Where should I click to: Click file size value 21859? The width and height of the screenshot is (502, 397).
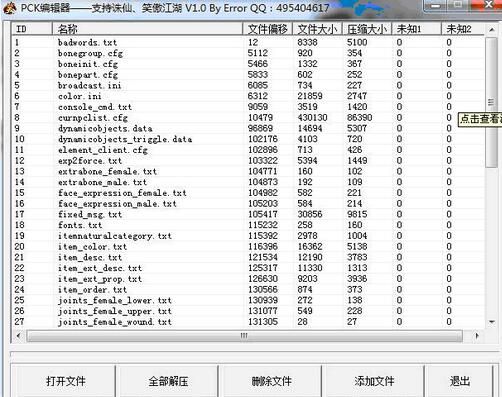pyautogui.click(x=310, y=96)
